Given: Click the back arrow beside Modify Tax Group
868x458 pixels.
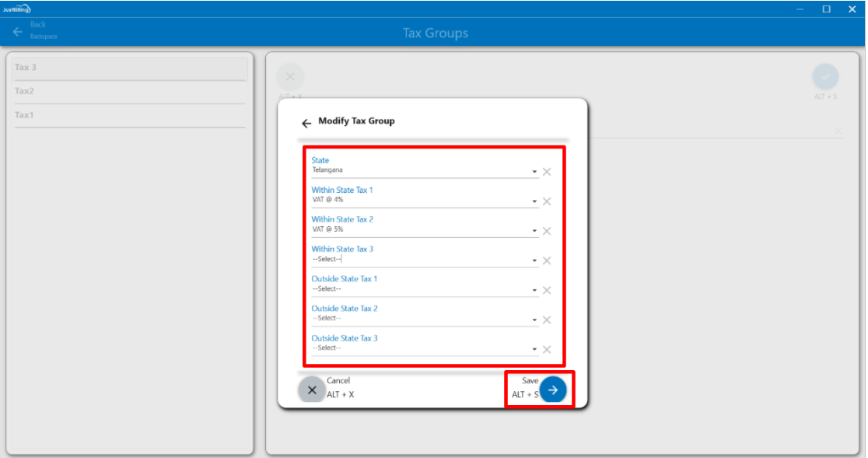Looking at the screenshot, I should (306, 123).
